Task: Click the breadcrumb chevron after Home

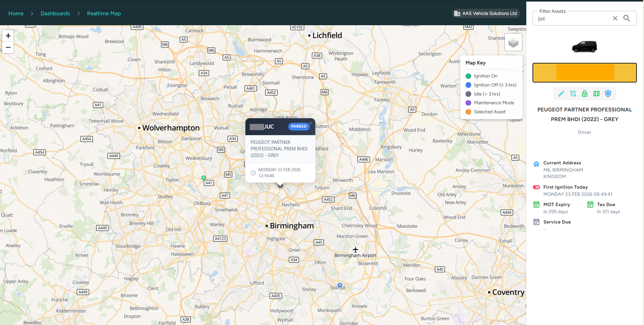Action: point(32,13)
